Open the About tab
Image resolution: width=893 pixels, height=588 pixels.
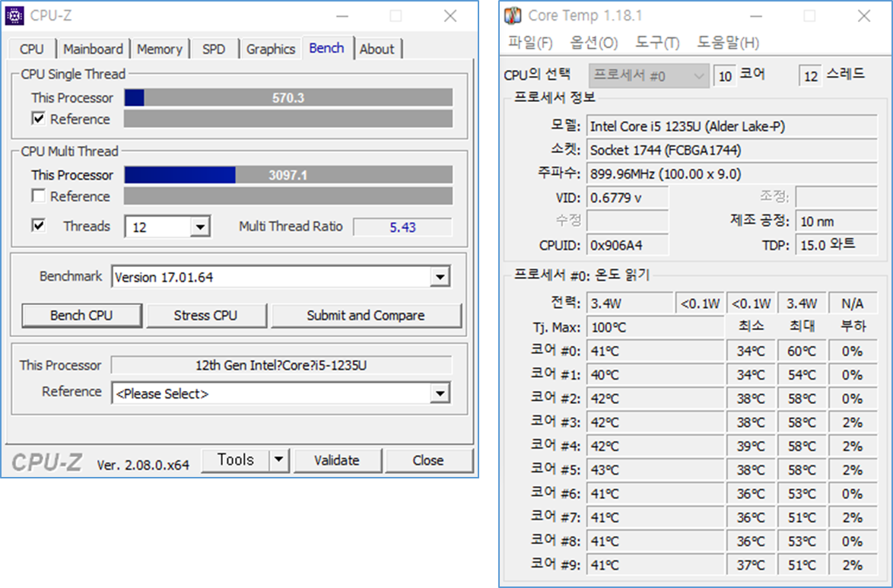[377, 49]
